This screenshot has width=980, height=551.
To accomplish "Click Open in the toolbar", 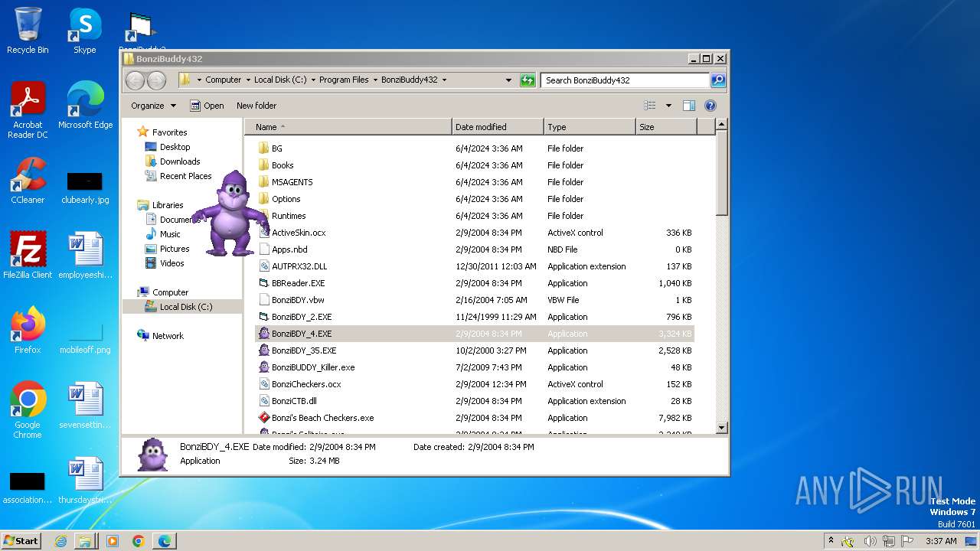I will [207, 106].
